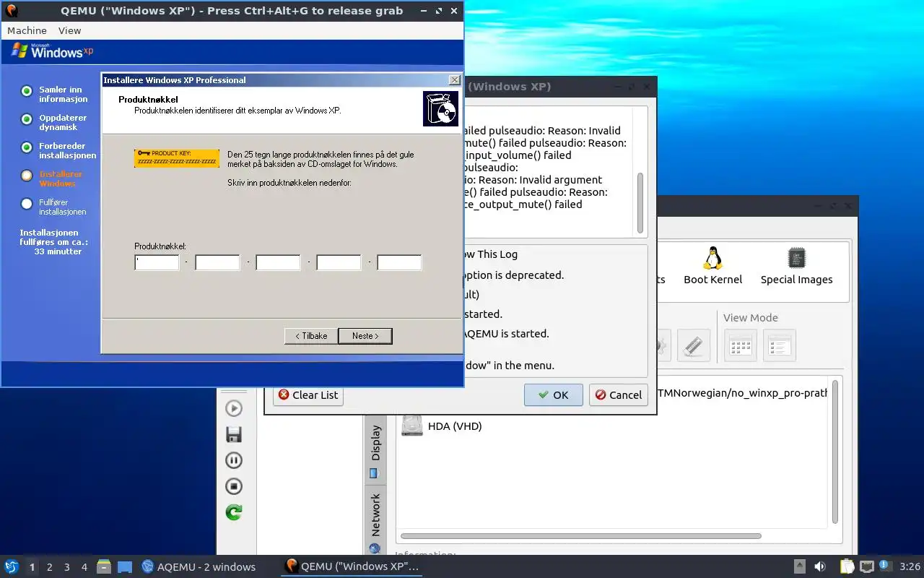
Task: Activate AQEMU - 2 windows taskbar entry
Action: (199, 566)
